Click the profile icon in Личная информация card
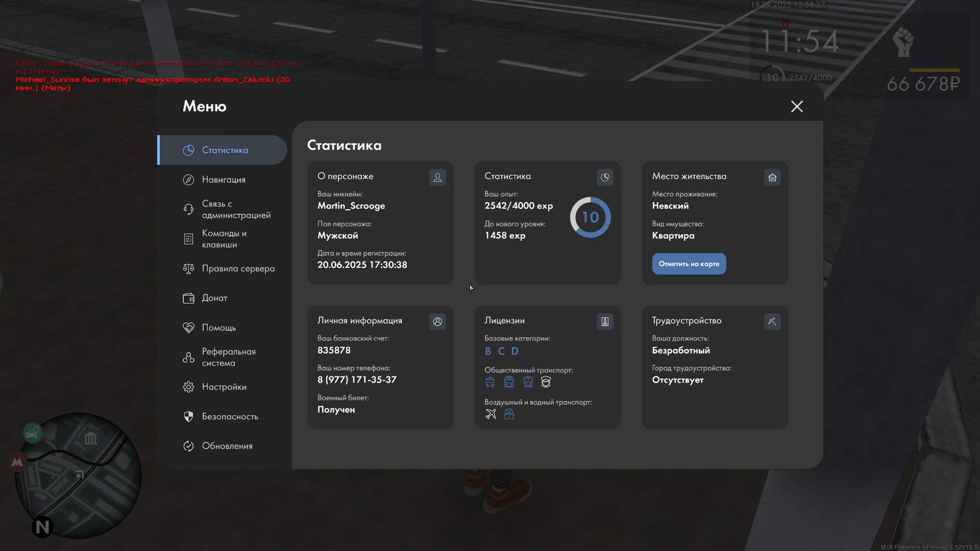The width and height of the screenshot is (980, 551). [437, 321]
